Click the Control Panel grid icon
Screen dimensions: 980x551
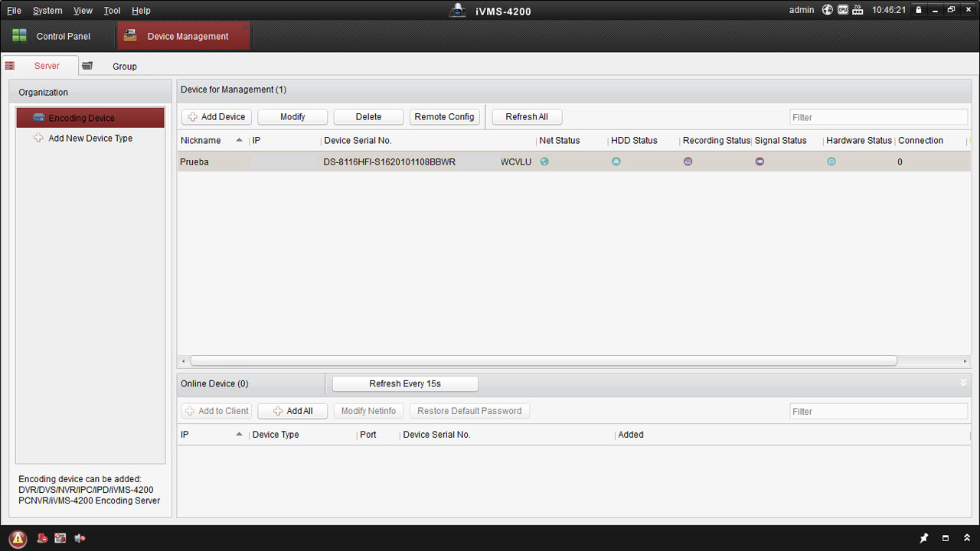click(19, 36)
